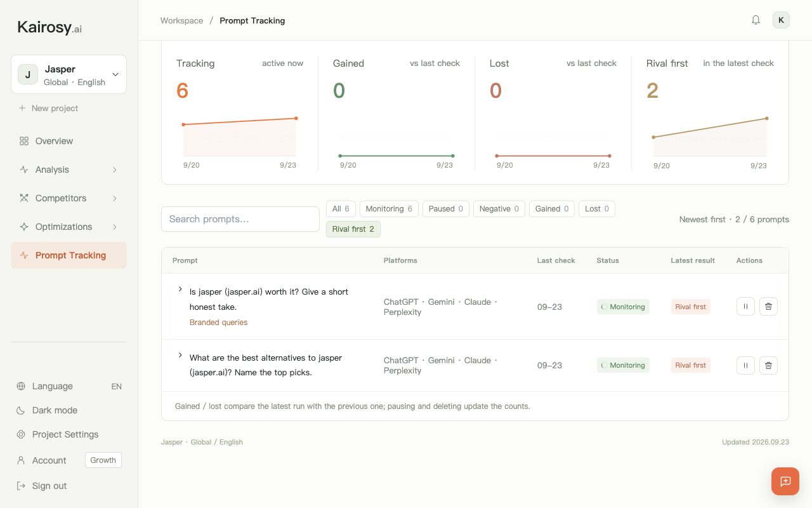Click the Tracking trend chart

click(x=240, y=137)
